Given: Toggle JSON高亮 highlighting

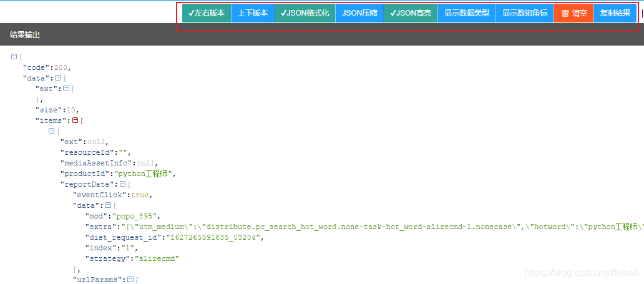Looking at the screenshot, I should point(411,12).
